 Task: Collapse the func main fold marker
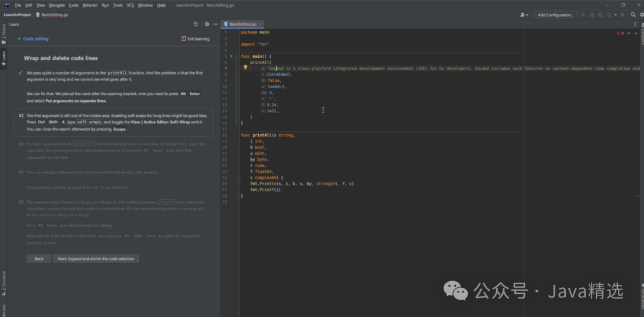(x=238, y=56)
